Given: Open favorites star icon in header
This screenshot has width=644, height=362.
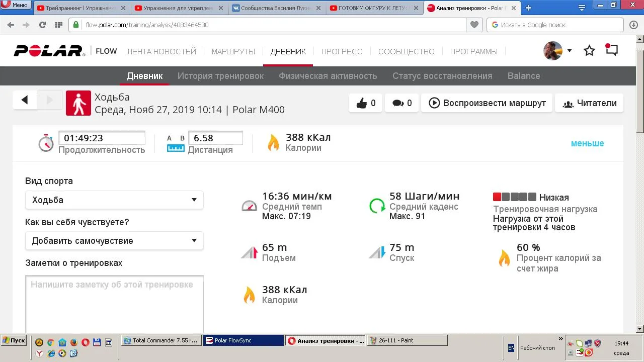Looking at the screenshot, I should [x=589, y=51].
